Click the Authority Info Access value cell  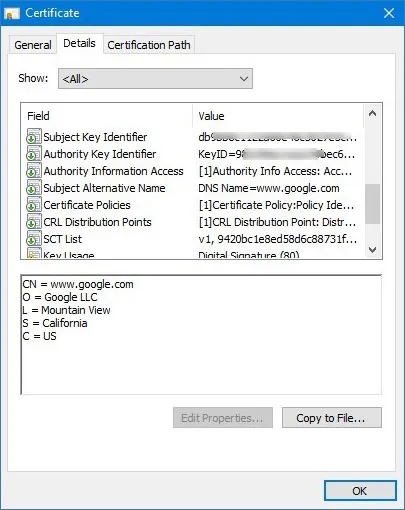(275, 171)
